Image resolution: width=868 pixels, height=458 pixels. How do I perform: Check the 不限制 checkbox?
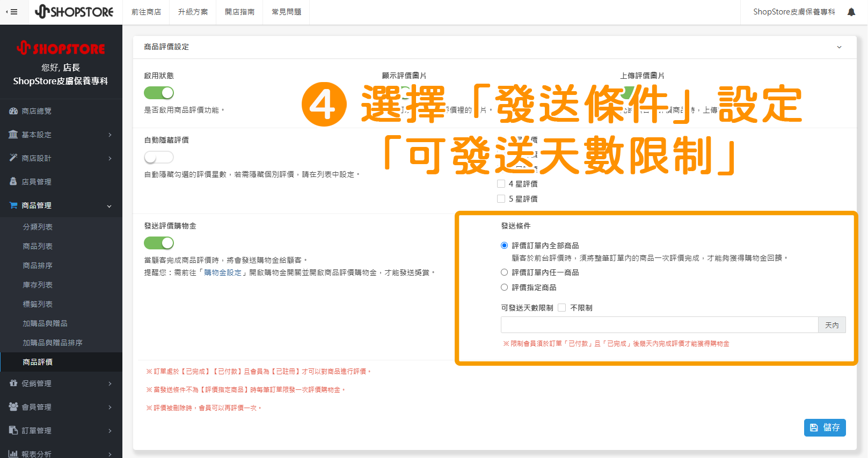(562, 308)
